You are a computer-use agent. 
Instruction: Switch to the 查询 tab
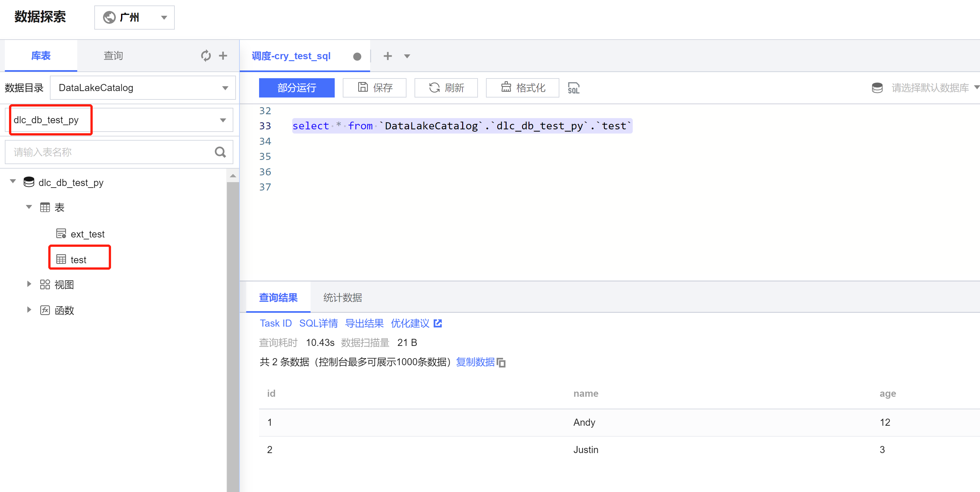tap(113, 56)
